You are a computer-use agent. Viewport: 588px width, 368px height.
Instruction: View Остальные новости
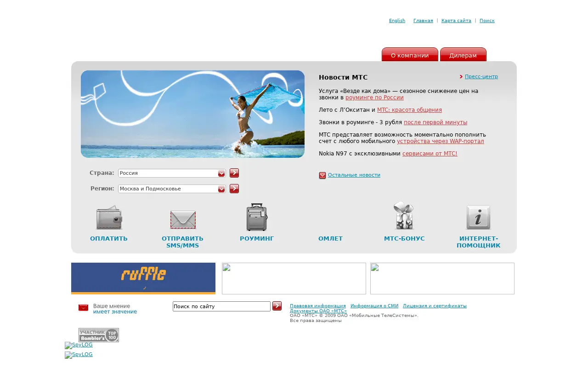(x=354, y=175)
